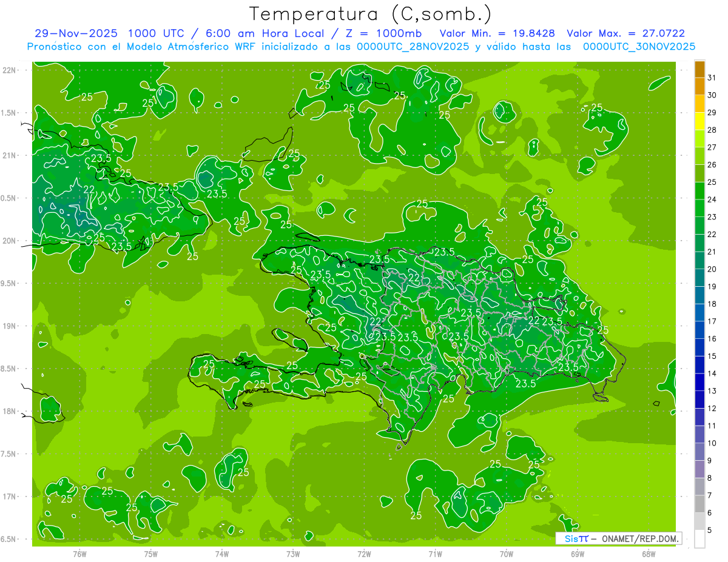Click the 69W longitude label
728x562 pixels.
(578, 553)
